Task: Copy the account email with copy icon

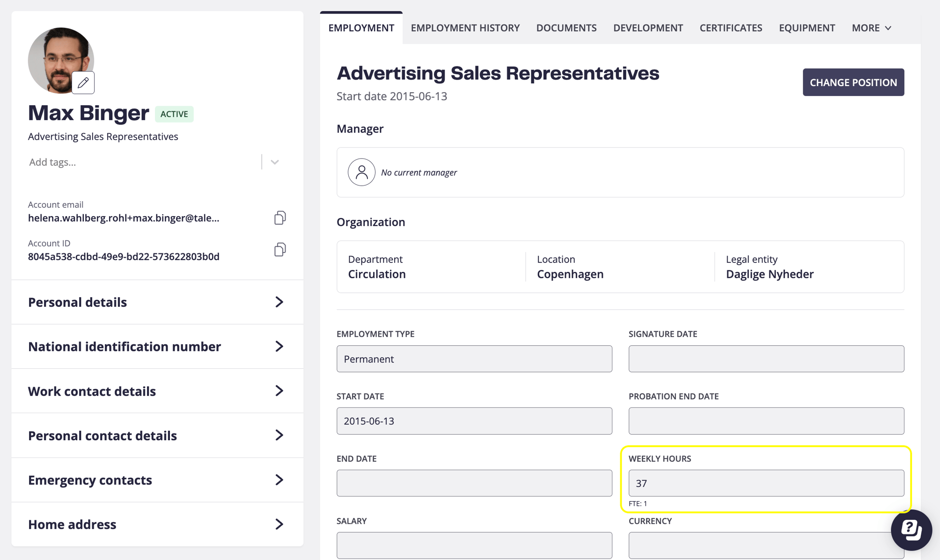Action: (x=280, y=218)
